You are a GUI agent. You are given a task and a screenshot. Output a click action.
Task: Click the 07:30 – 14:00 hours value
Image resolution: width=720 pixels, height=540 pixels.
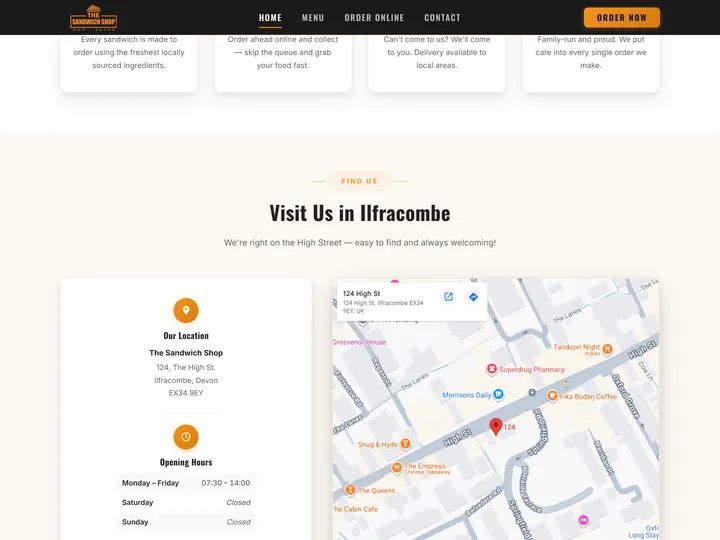pos(225,483)
